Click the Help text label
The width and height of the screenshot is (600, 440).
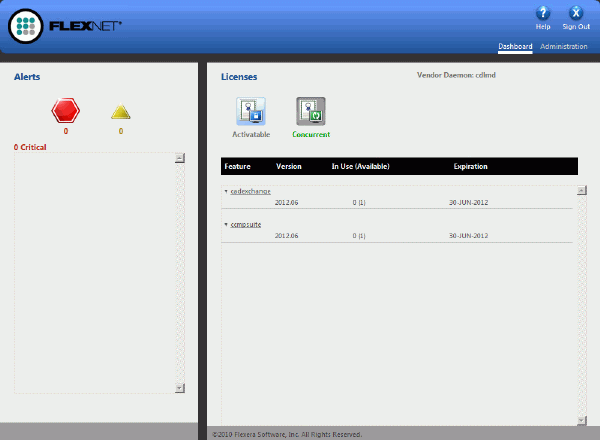click(543, 27)
